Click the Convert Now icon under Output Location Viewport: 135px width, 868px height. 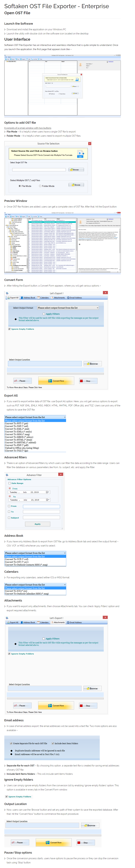pyautogui.click(x=48, y=843)
